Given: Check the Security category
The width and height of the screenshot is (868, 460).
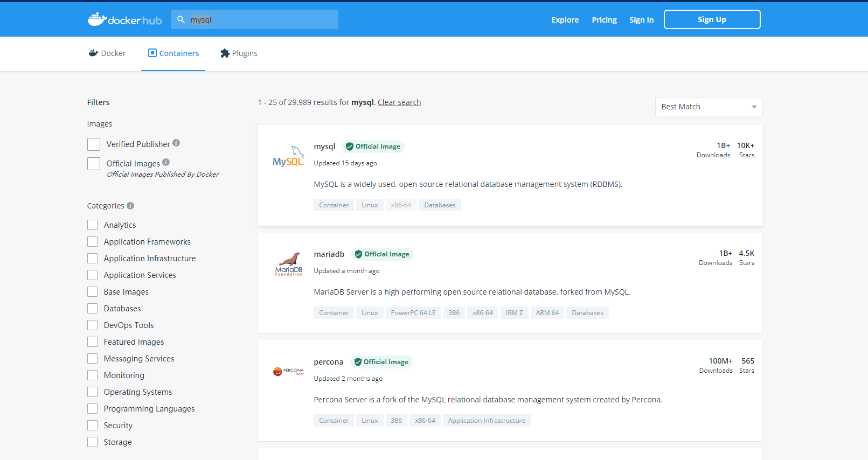Looking at the screenshot, I should [93, 426].
